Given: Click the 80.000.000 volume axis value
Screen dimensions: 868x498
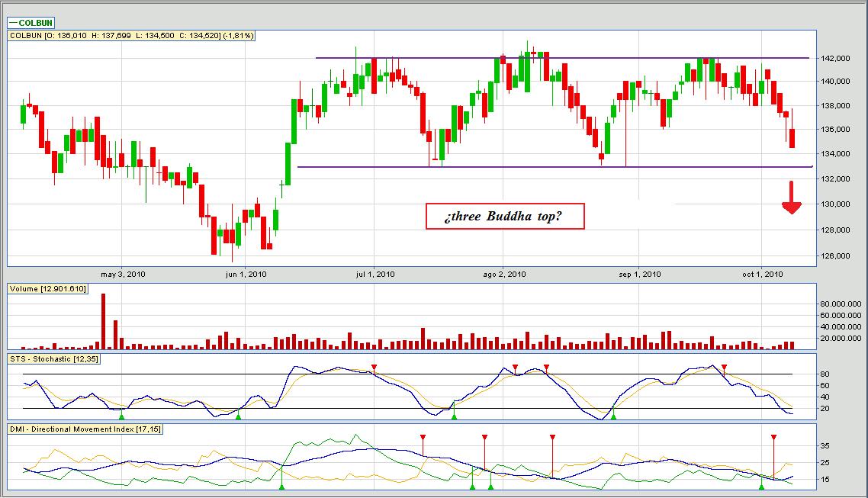Looking at the screenshot, I should (x=841, y=304).
